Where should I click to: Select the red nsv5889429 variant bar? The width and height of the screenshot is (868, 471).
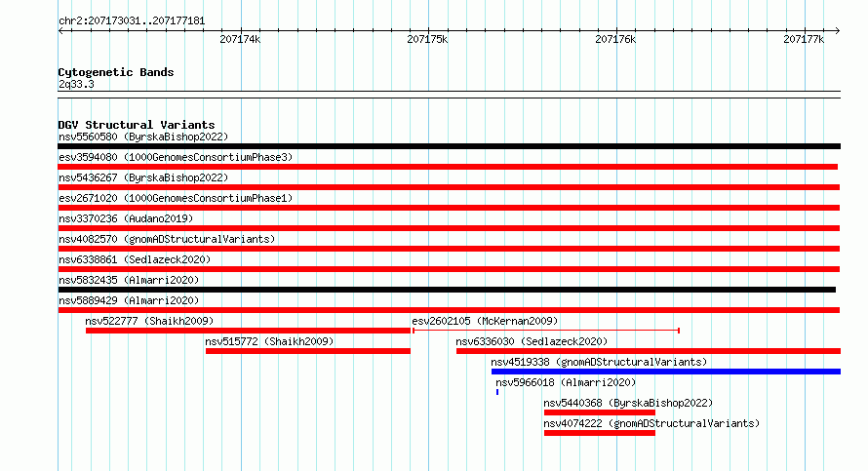[x=449, y=310]
